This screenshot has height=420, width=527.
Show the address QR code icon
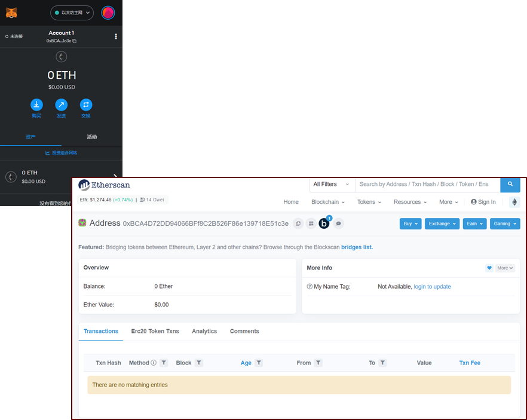tap(311, 223)
